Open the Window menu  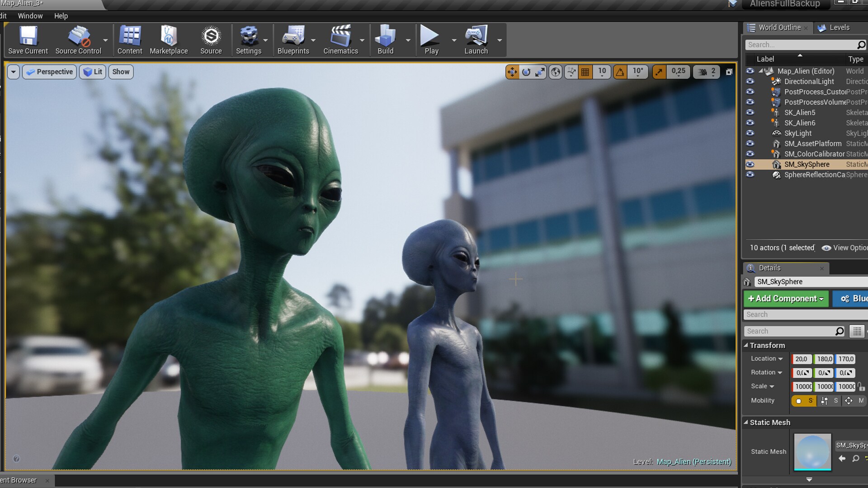(30, 15)
